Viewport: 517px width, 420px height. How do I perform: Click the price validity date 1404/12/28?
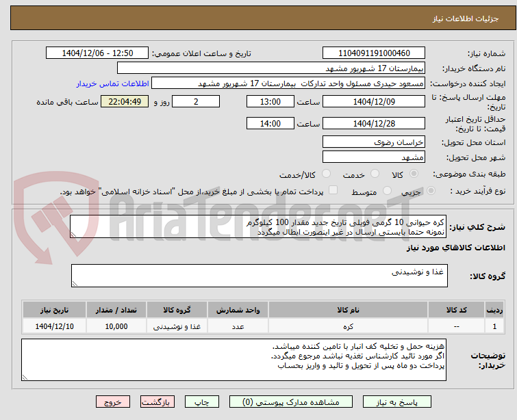pyautogui.click(x=374, y=124)
